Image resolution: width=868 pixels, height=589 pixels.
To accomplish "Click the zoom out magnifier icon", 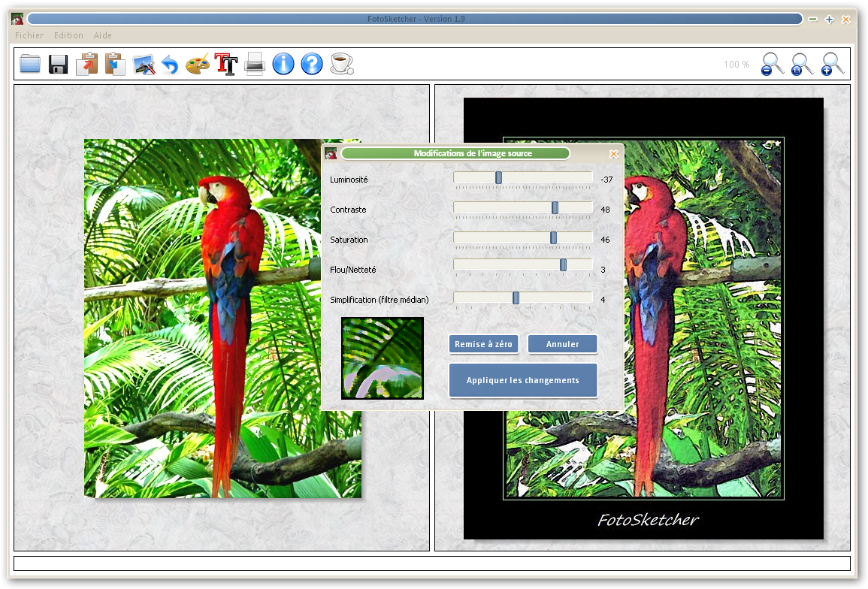I will coord(772,64).
